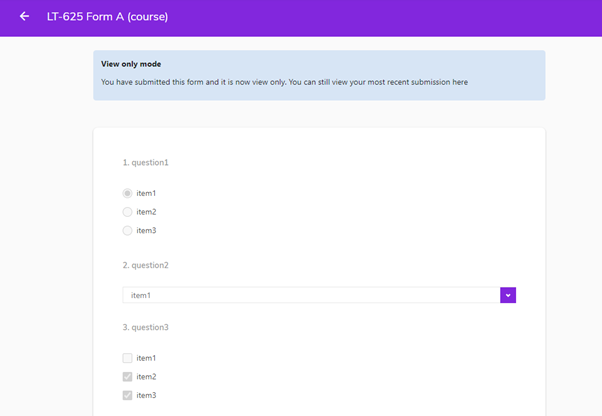The image size is (602, 416).
Task: Click the 'LT-625 Form A (course)' title
Action: pyautogui.click(x=108, y=17)
